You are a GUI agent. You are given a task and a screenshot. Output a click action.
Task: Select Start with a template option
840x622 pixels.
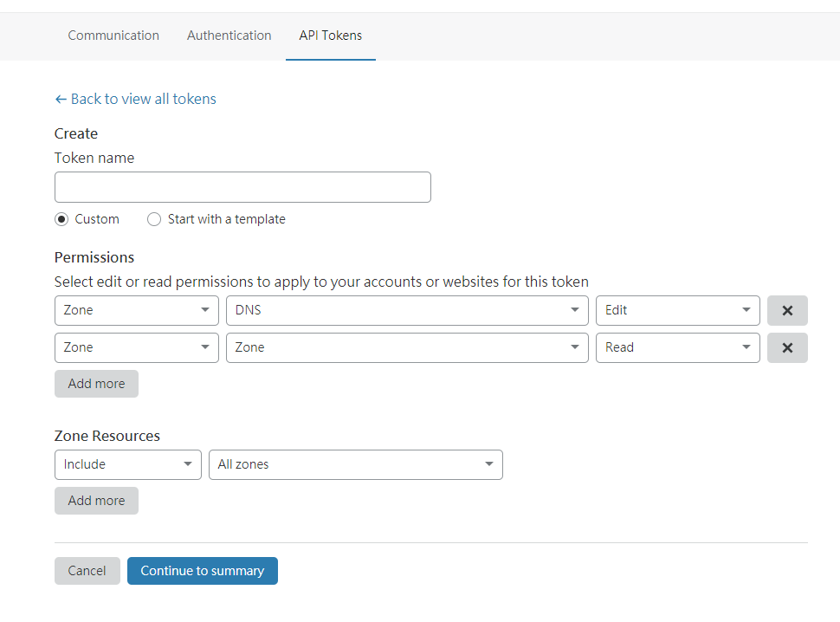154,219
